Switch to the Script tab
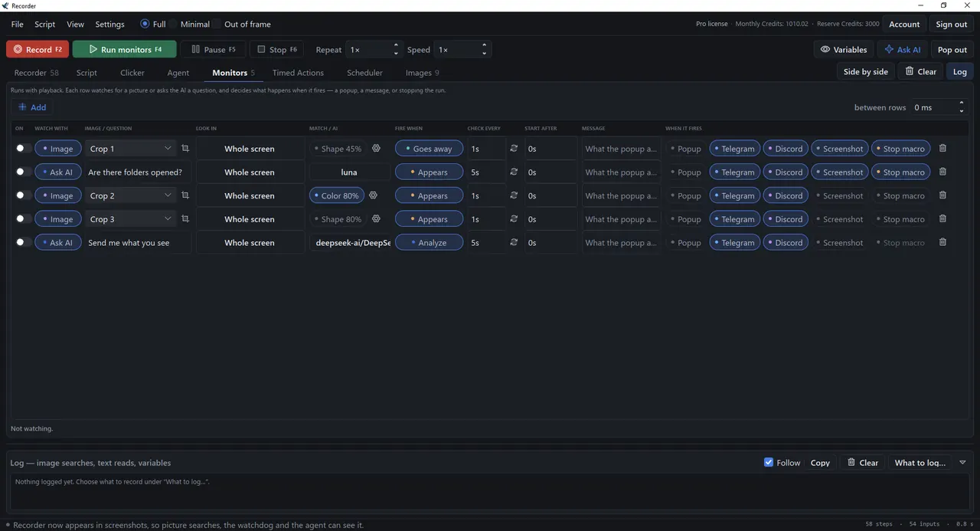The image size is (980, 531). pos(87,73)
